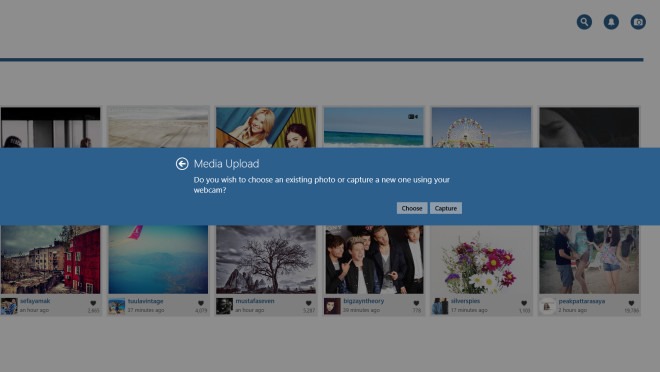Open the tuulavintage profile link

click(x=145, y=301)
